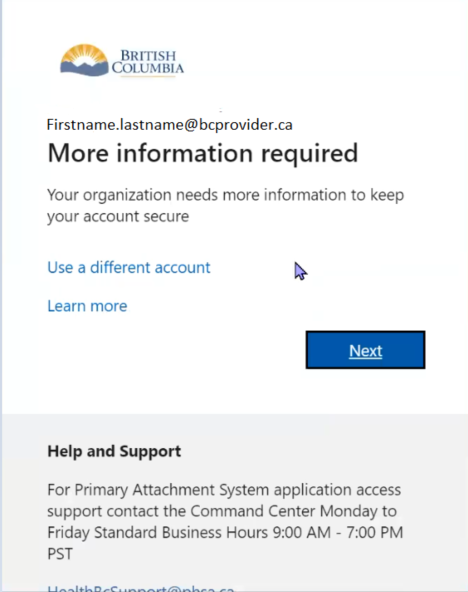This screenshot has width=468, height=592.
Task: Click the 9:00 AM - 7:00 PM hours text
Action: pyautogui.click(x=338, y=533)
